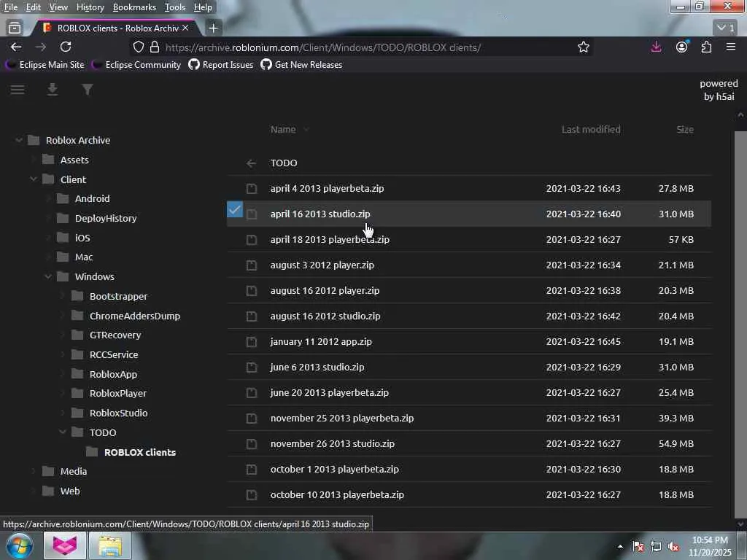Open the browser application hamburger menu

click(731, 47)
